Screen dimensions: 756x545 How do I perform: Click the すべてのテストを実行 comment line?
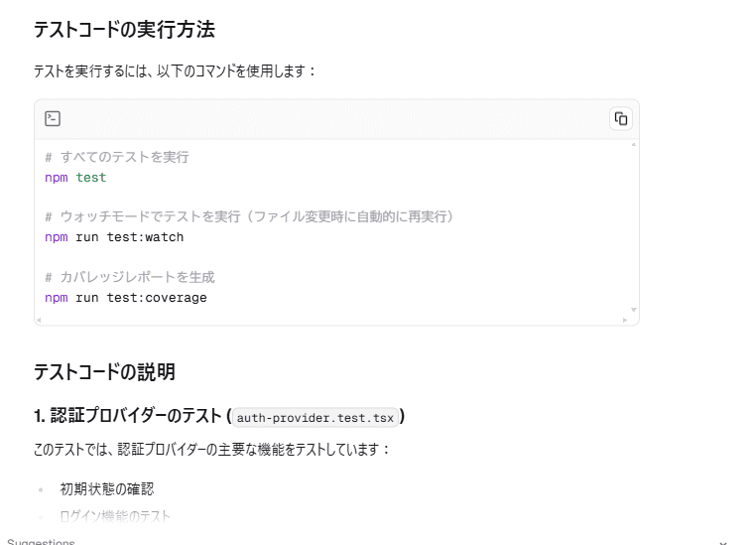click(117, 157)
